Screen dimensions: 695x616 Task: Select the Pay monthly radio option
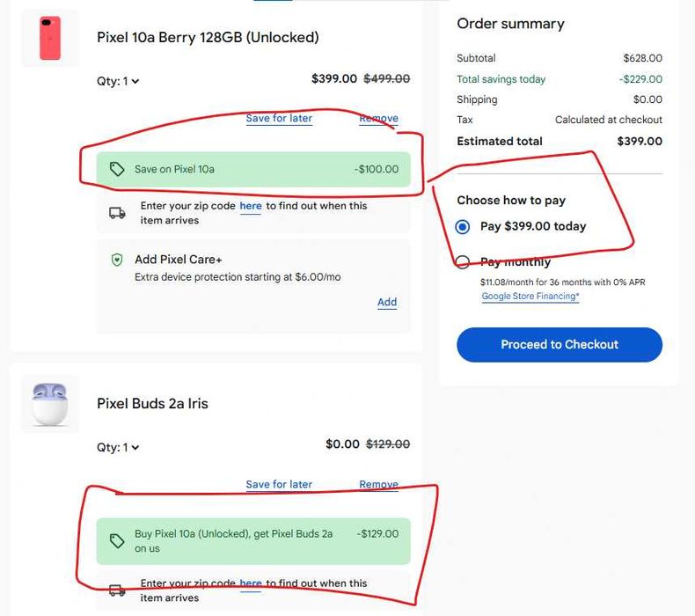tap(464, 261)
